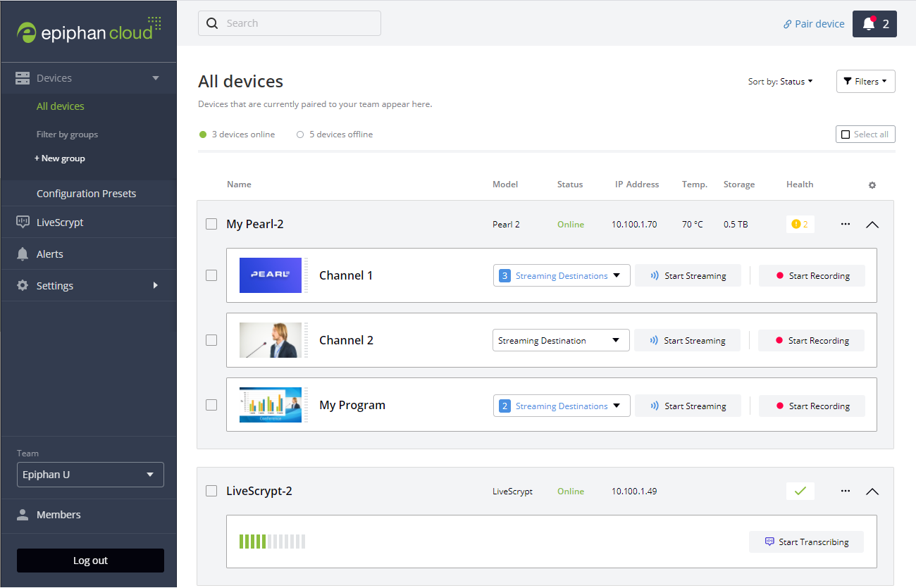Click streaming icon on Channel 2 row
The height and width of the screenshot is (588, 916).
654,341
